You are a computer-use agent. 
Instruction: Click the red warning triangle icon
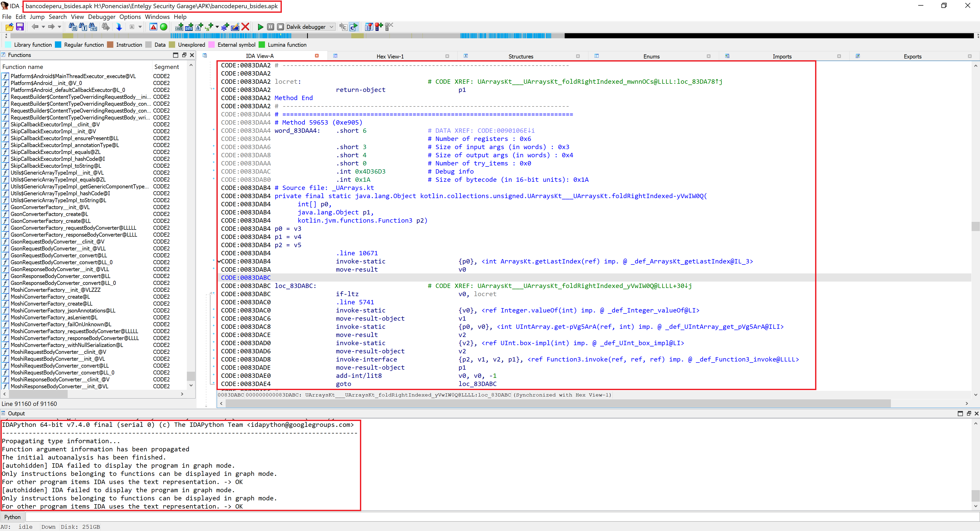point(153,27)
